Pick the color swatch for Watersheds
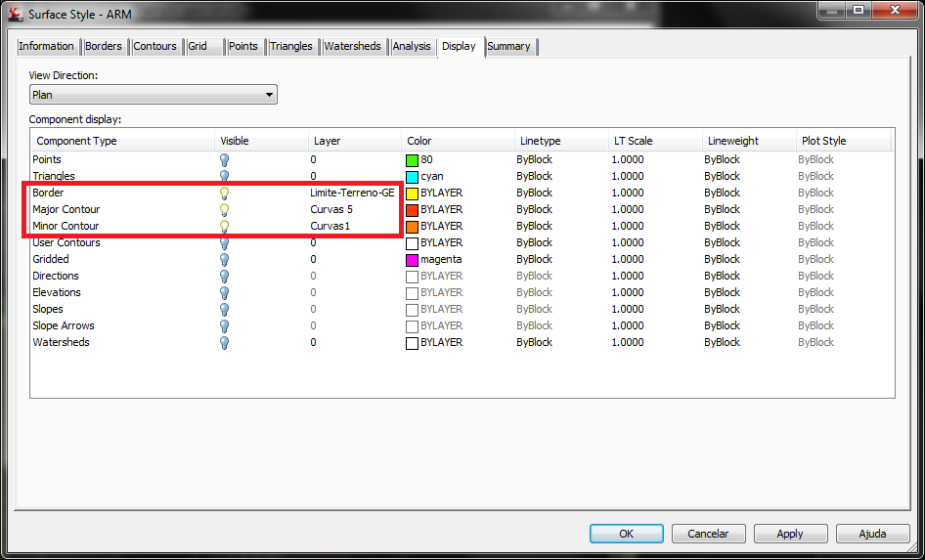 (412, 343)
